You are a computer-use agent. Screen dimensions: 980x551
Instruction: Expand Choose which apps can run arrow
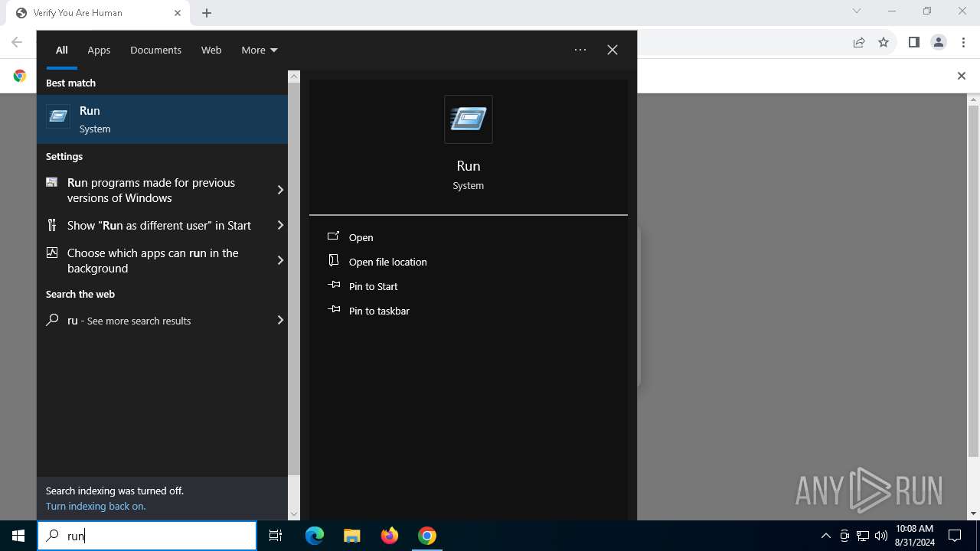coord(280,260)
